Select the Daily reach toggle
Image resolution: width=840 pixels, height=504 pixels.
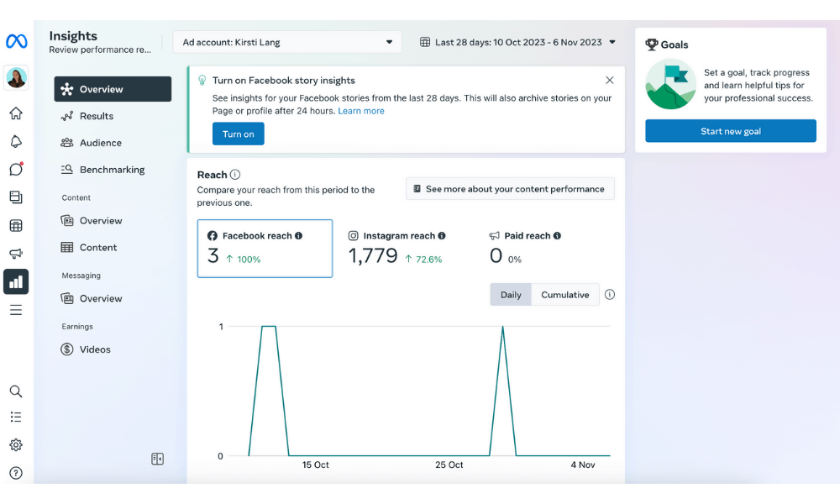pos(510,294)
